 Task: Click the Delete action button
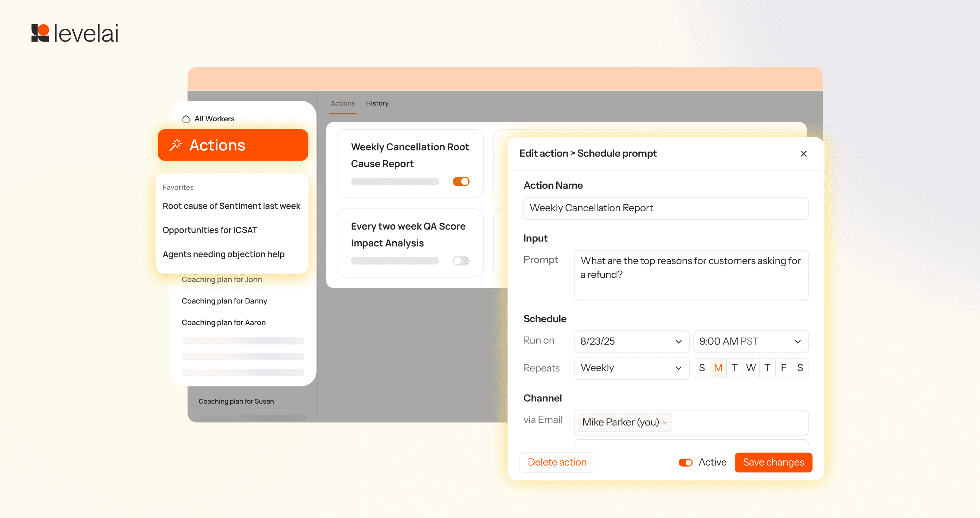coord(557,462)
